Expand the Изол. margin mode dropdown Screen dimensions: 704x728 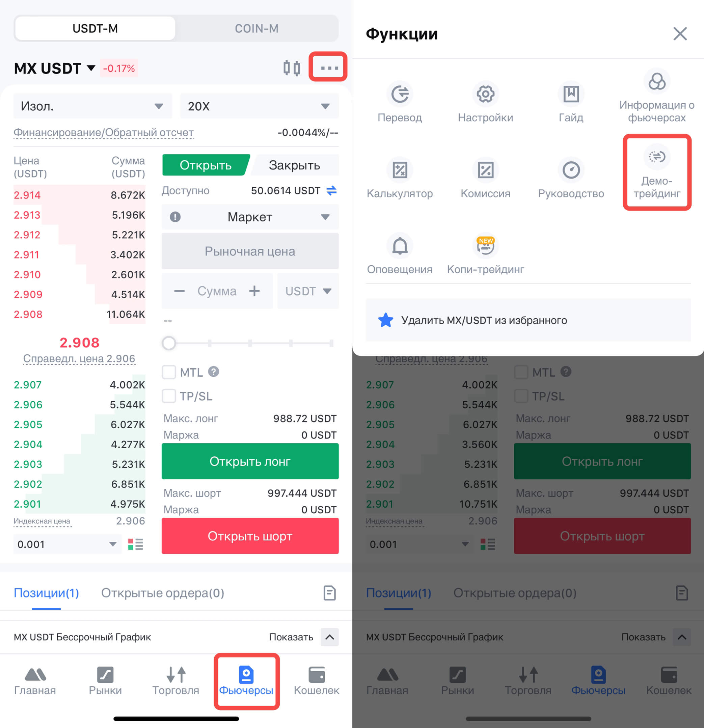point(92,106)
